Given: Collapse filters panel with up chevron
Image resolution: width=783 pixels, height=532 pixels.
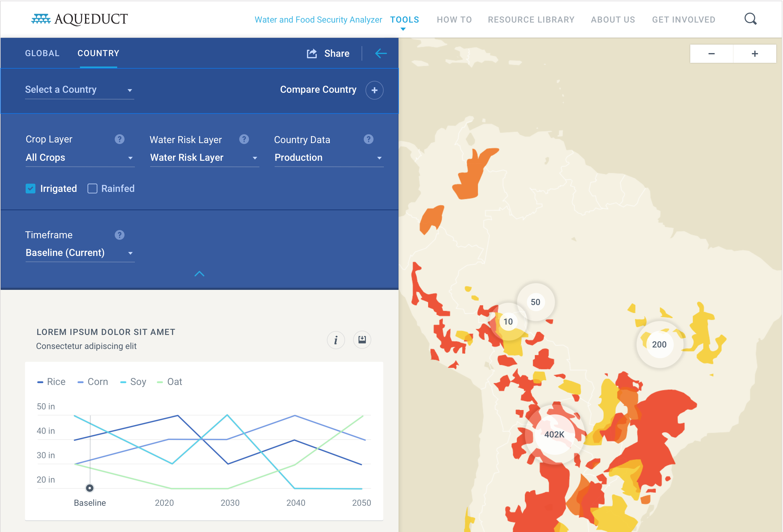Looking at the screenshot, I should point(200,274).
